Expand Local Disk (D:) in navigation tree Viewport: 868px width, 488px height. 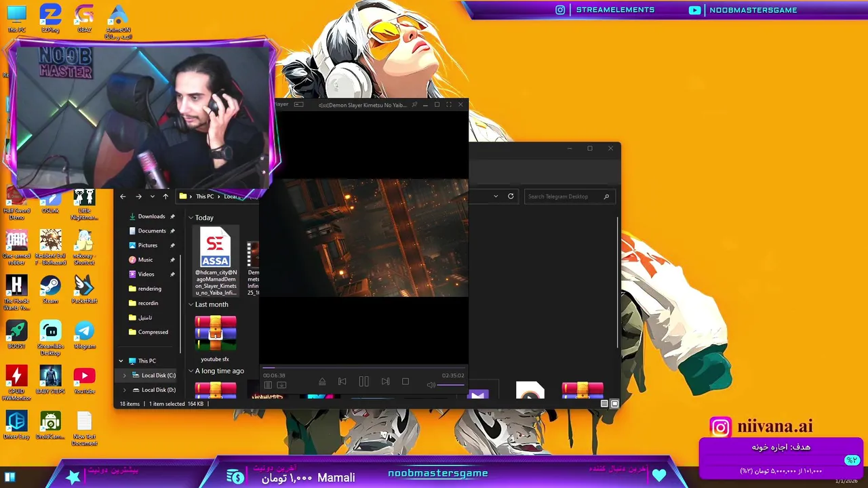point(124,390)
